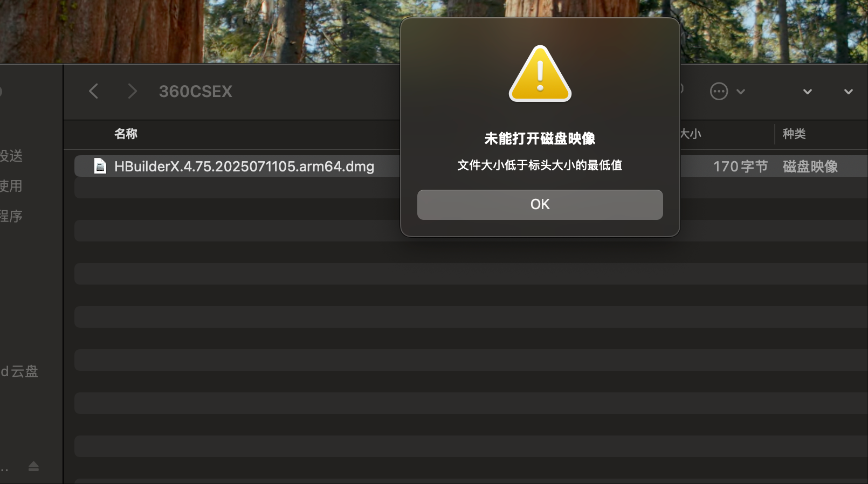
Task: Select the HBuilderX .dmg file icon
Action: coord(100,166)
